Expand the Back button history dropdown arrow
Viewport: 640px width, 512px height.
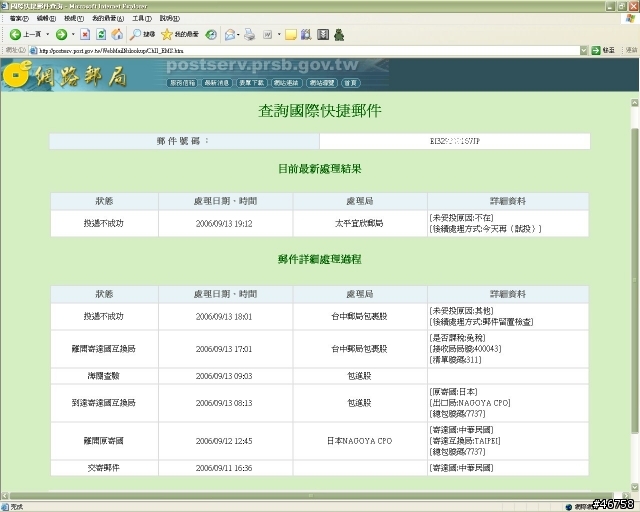(x=48, y=35)
